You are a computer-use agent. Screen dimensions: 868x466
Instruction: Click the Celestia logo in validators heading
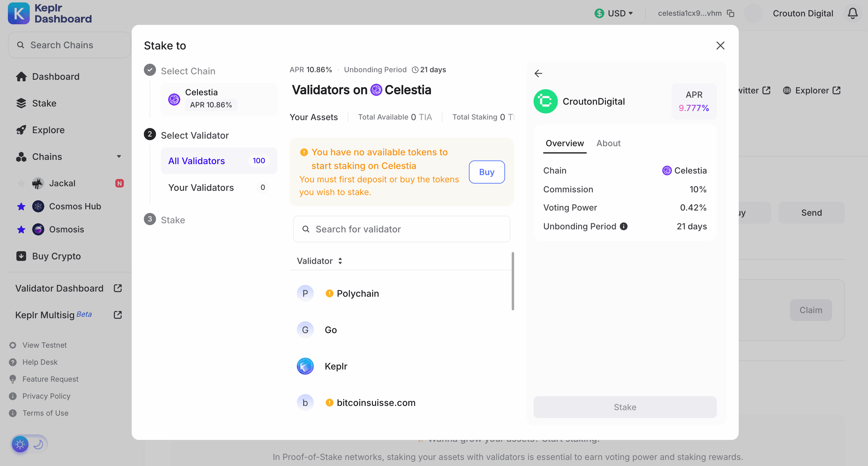(x=376, y=90)
